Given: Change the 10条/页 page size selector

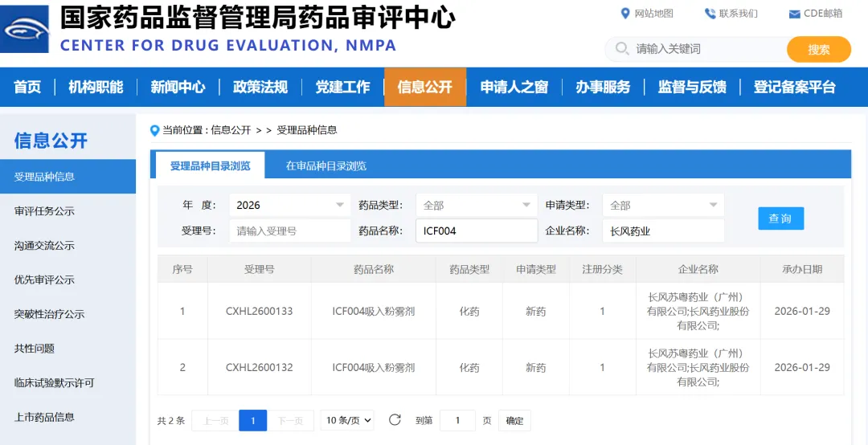Looking at the screenshot, I should [347, 420].
